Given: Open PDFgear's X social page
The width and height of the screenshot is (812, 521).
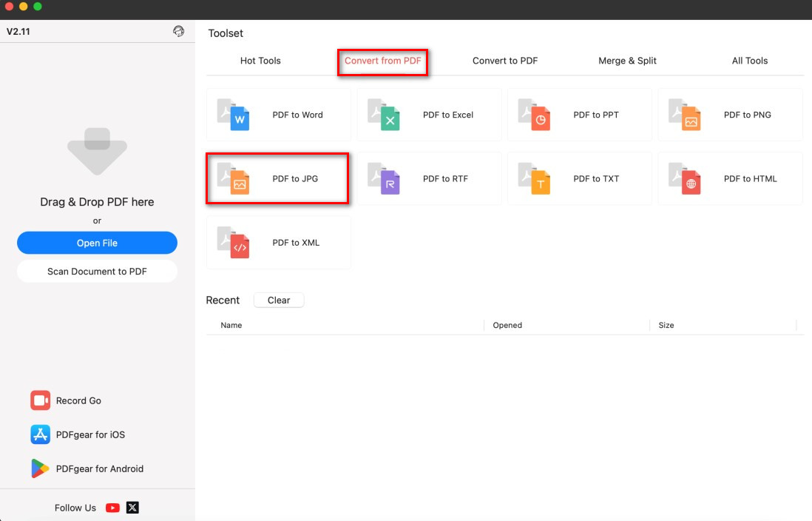Looking at the screenshot, I should [x=131, y=508].
